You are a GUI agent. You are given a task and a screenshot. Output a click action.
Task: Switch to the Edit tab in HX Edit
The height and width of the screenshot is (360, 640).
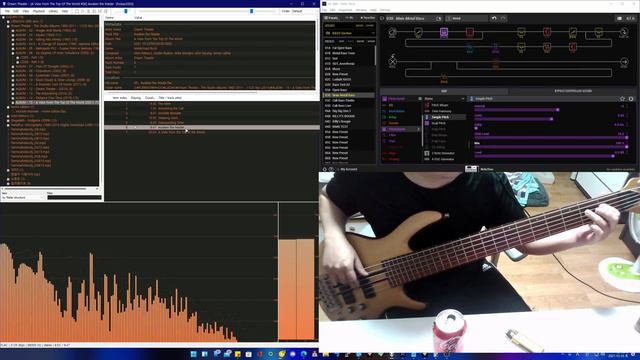pos(444,91)
